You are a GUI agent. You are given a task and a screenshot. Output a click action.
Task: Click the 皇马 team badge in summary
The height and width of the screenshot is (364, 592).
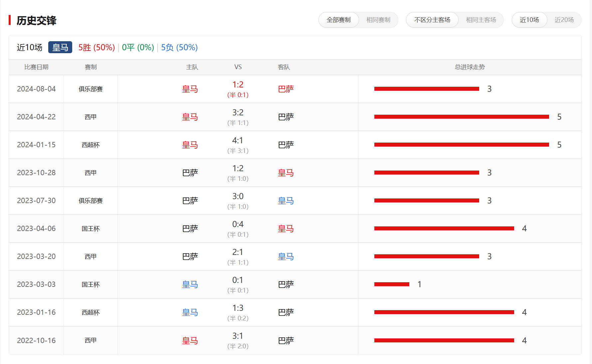60,48
